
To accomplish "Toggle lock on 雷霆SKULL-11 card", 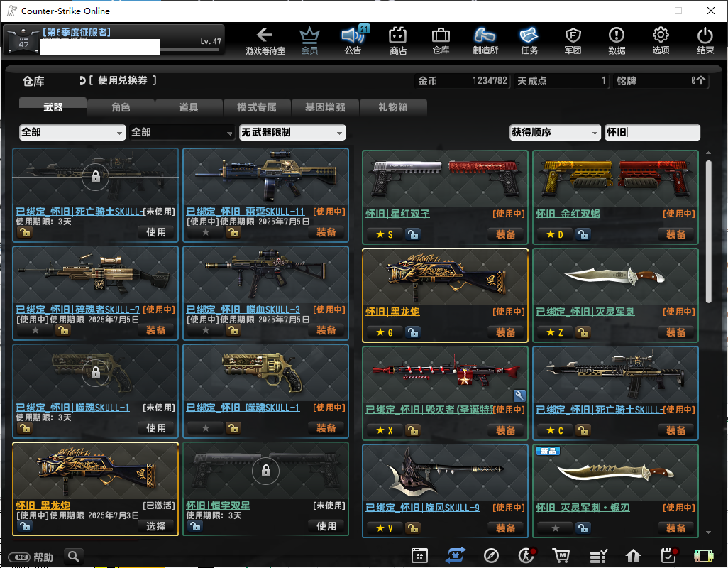I will (233, 232).
